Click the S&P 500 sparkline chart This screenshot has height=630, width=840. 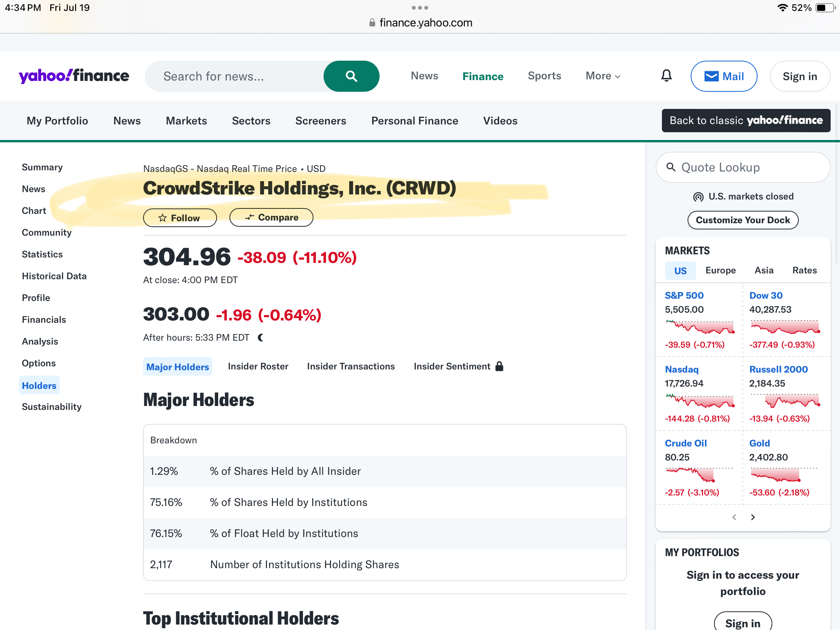[x=700, y=327]
